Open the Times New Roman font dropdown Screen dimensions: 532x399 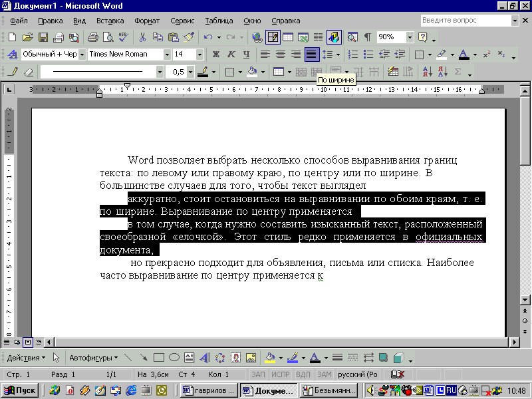point(167,55)
